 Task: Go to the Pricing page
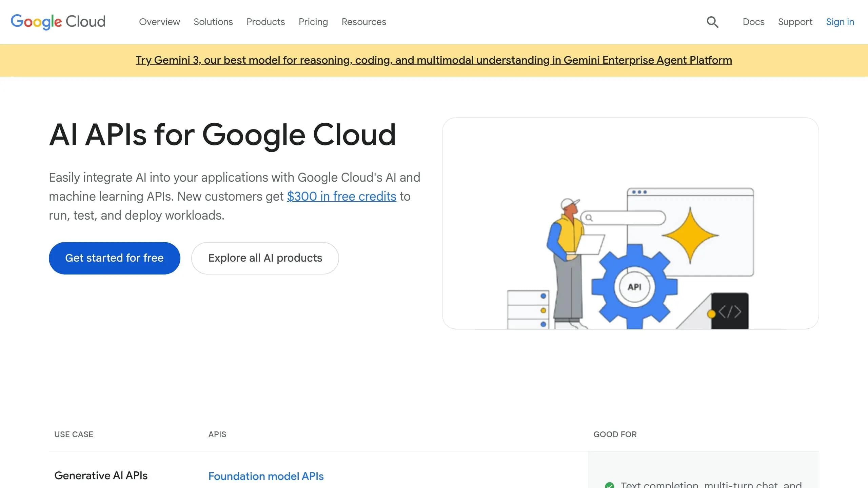[313, 22]
